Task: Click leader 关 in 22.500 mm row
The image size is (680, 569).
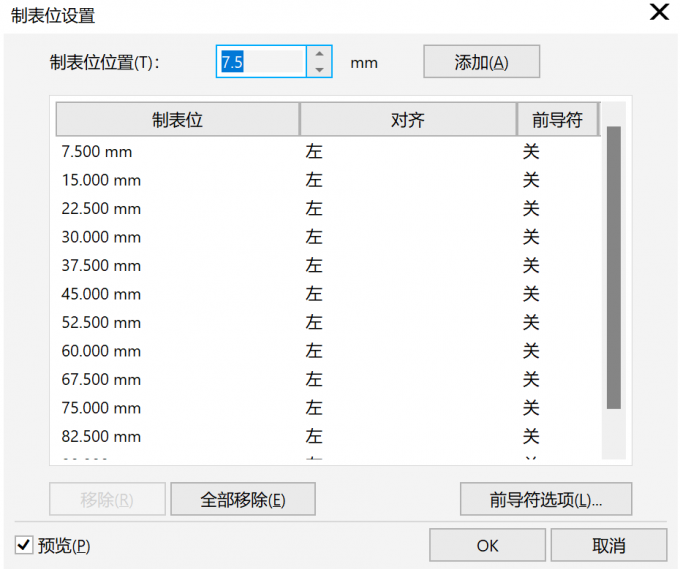Action: coord(531,209)
